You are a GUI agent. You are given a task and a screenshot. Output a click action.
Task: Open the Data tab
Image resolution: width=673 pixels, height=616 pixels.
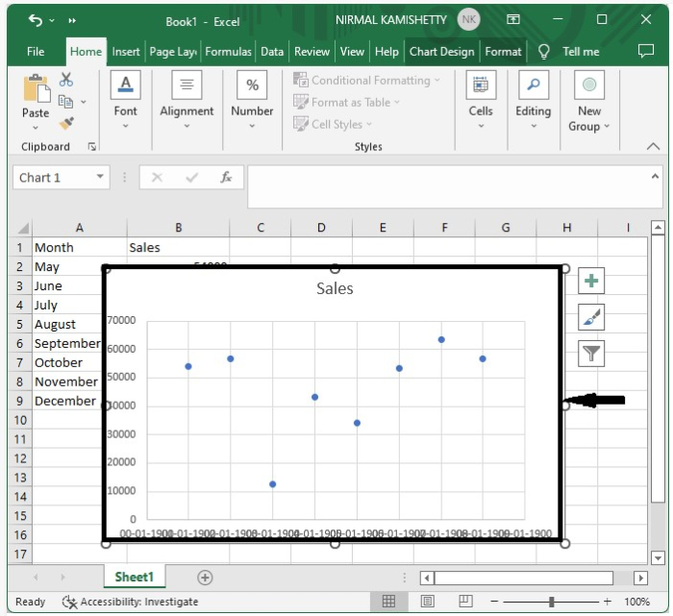click(272, 52)
